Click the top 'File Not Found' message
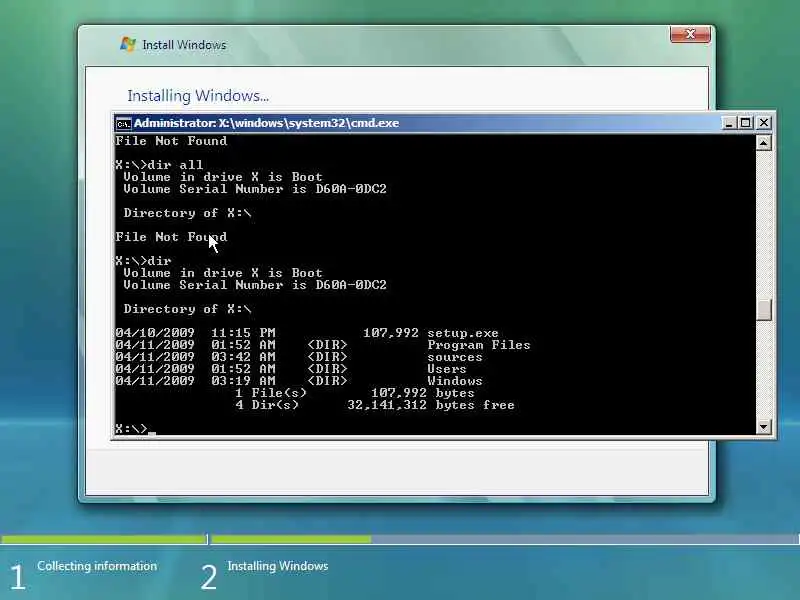The image size is (800, 600). point(171,141)
